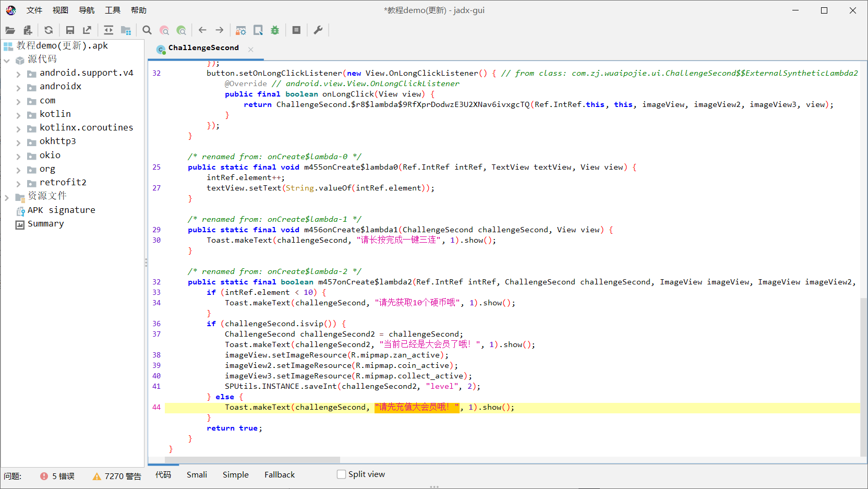868x489 pixels.
Task: Click the "level" string literal
Action: 442,386
